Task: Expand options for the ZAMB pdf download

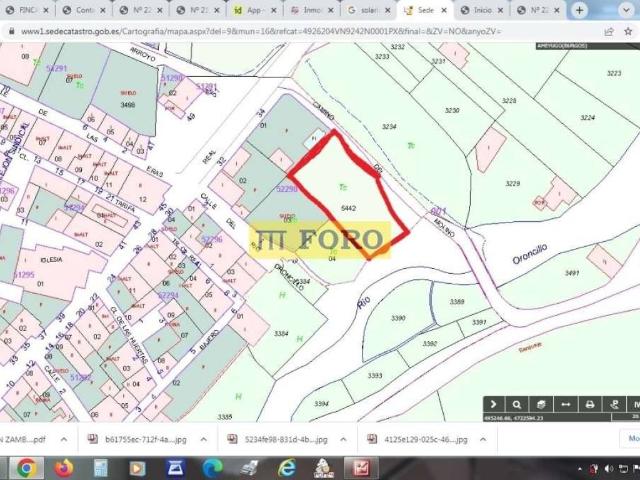Action: [64, 440]
